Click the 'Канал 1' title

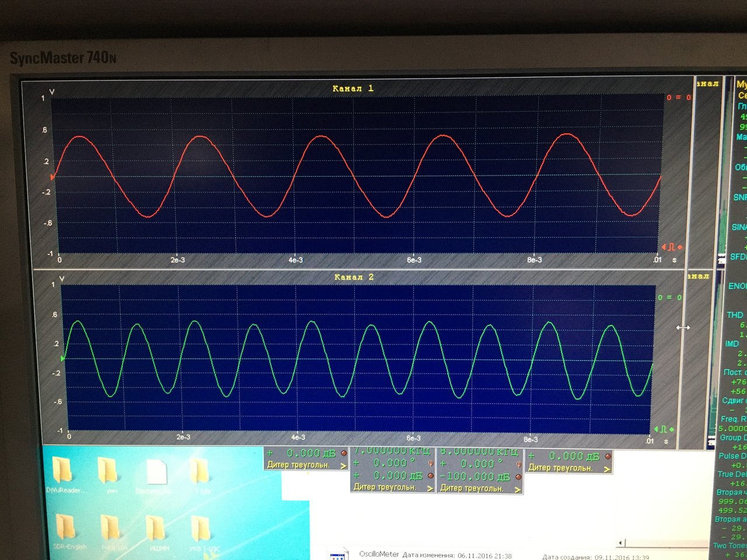coord(352,89)
